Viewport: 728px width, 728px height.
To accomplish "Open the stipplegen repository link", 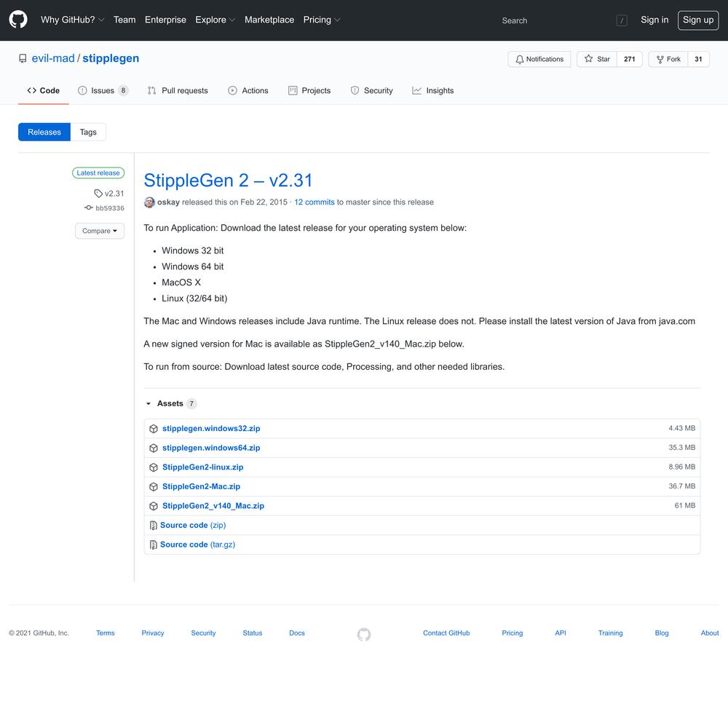I will pos(111,58).
